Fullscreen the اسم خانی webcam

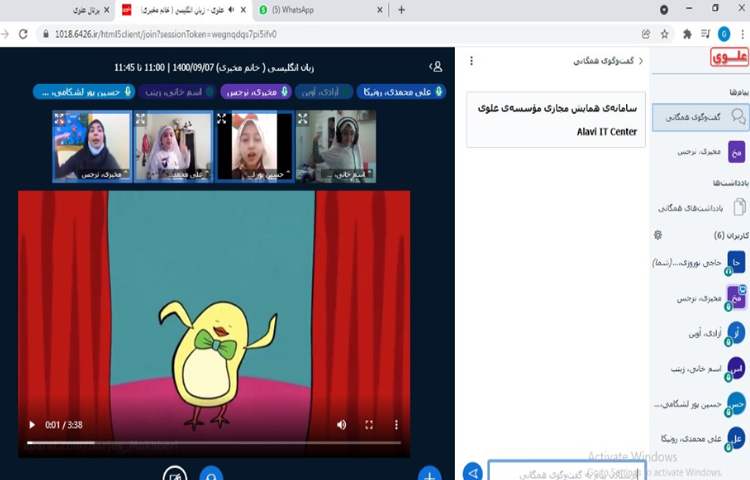pyautogui.click(x=303, y=119)
